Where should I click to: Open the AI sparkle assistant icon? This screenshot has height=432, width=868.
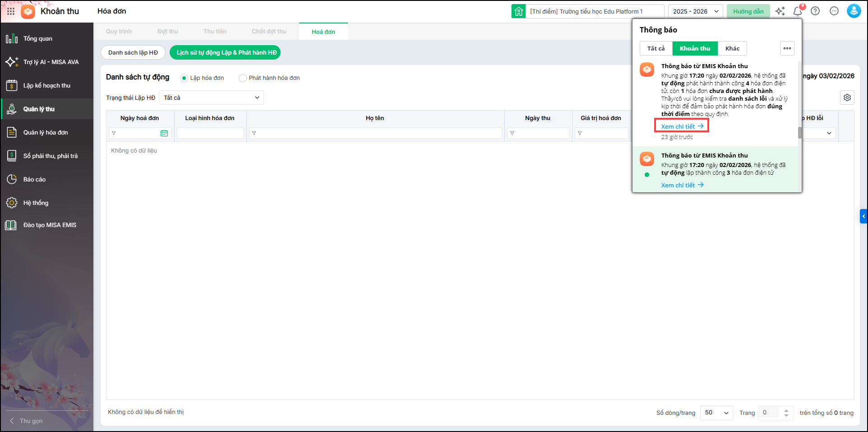click(x=780, y=11)
